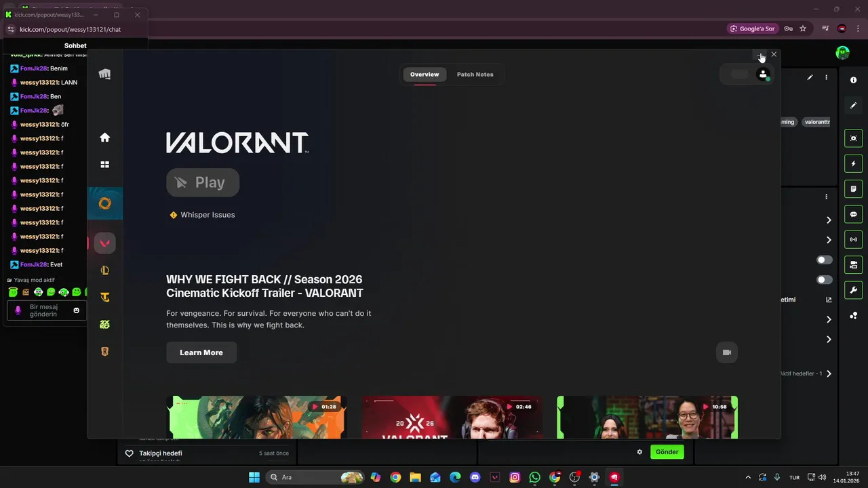
Task: Open Discord from the taskbar
Action: 475,477
